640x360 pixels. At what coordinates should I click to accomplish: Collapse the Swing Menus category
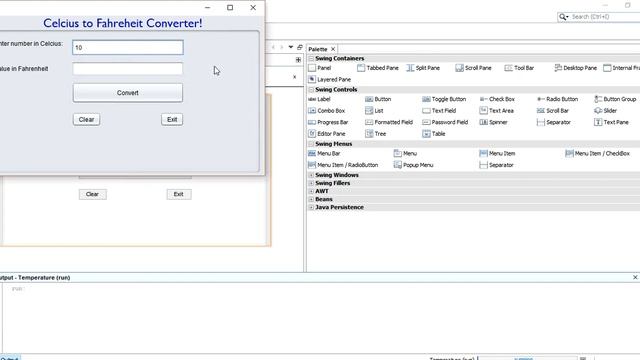[311, 144]
